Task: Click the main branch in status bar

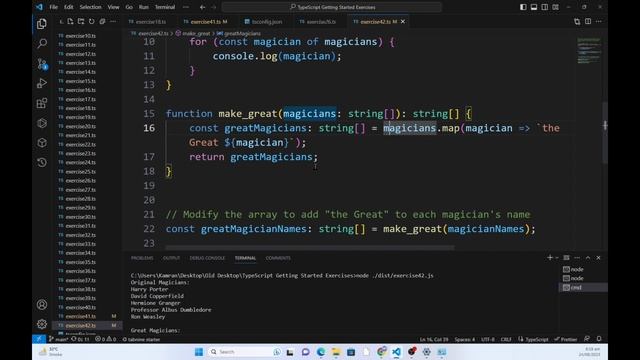Action: pos(59,339)
